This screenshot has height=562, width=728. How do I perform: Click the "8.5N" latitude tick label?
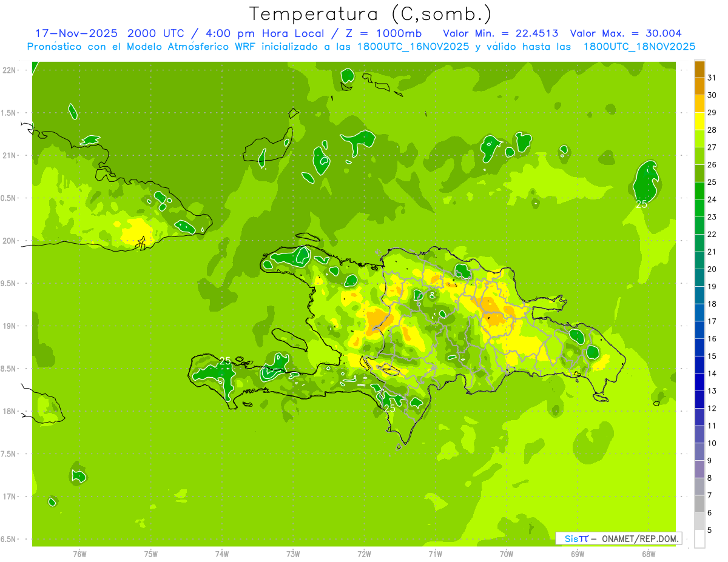coord(9,369)
